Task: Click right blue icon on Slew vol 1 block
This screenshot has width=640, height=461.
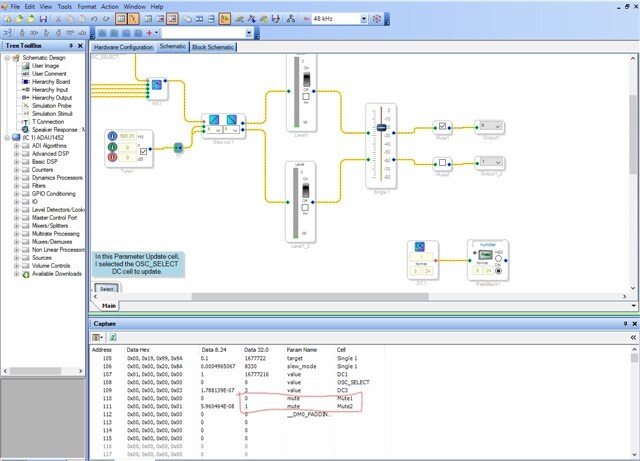Action: tap(231, 120)
